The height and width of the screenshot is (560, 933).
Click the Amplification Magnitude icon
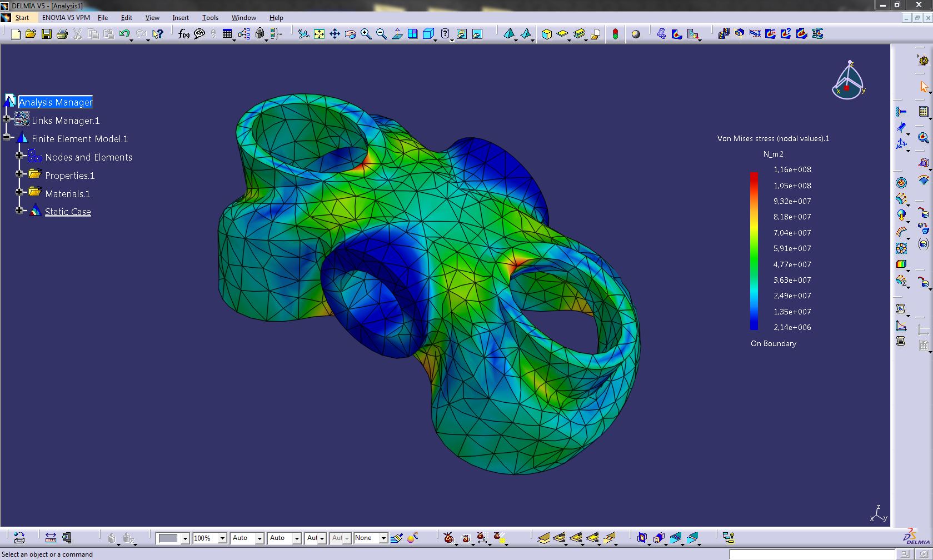(755, 34)
